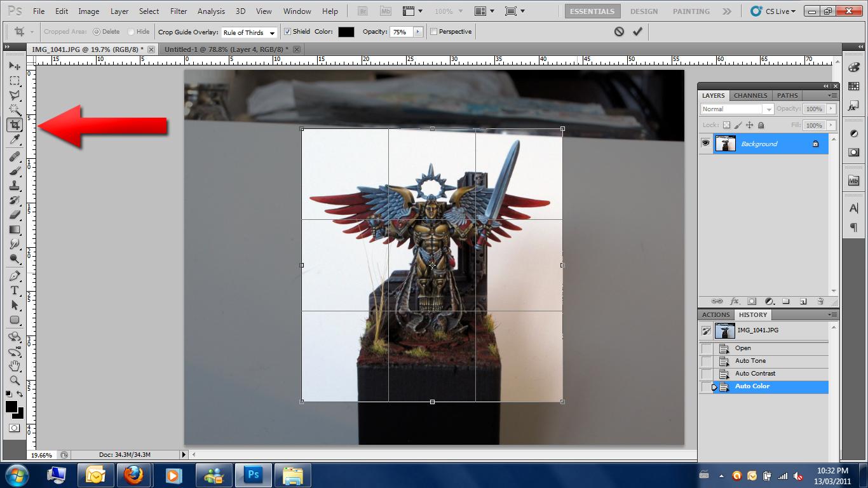Open the Analysis menu
Viewport: 868px width, 488px height.
211,11
